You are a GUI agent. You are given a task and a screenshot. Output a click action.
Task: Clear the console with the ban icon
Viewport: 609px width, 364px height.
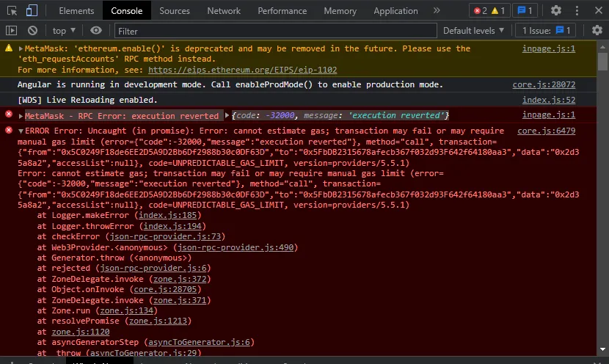(32, 30)
